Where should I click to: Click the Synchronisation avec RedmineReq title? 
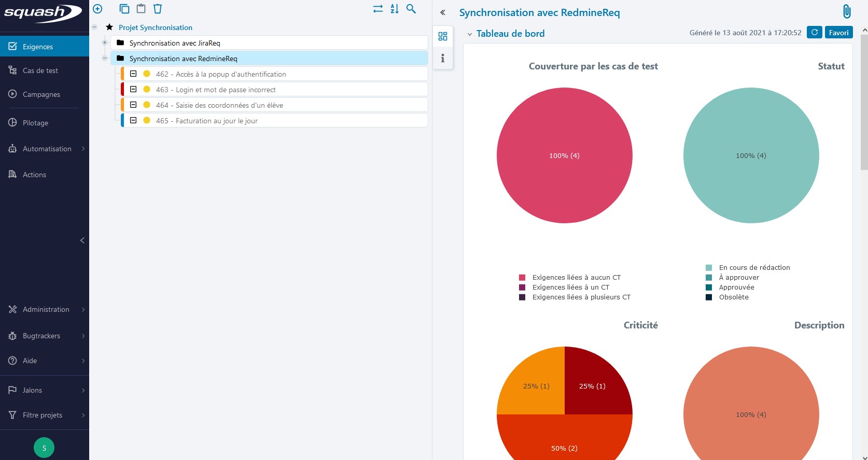tap(539, 12)
